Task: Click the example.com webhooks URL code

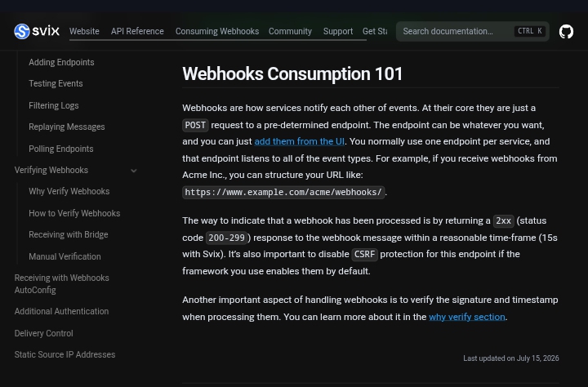Action: point(283,193)
